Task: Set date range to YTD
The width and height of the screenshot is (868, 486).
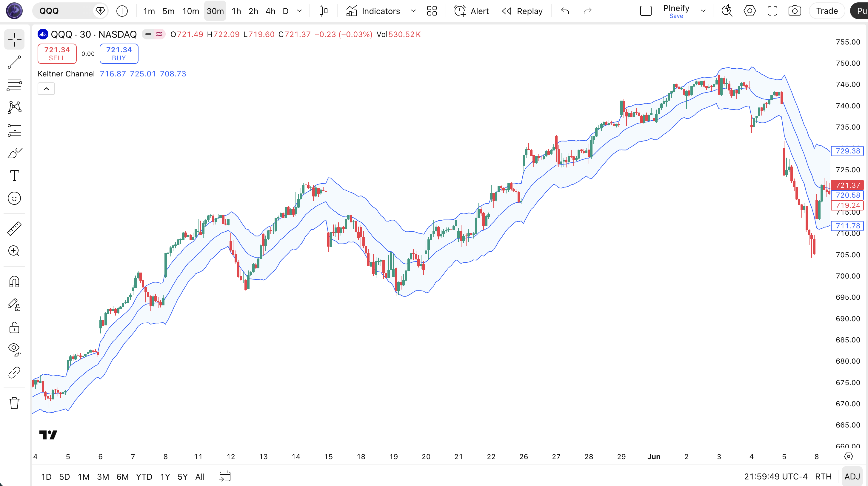Action: (x=144, y=476)
